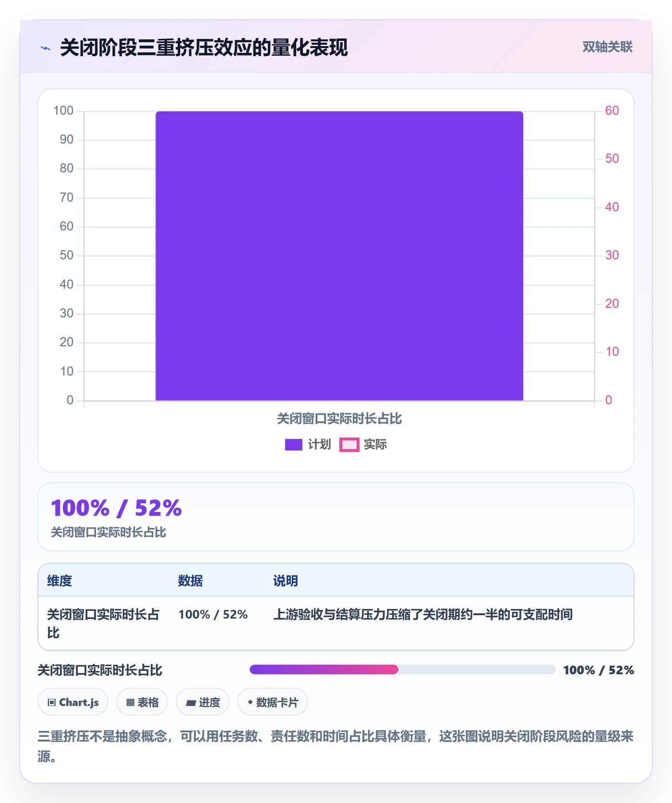Image resolution: width=672 pixels, height=803 pixels.
Task: Click the 说明 column header
Action: 286,581
